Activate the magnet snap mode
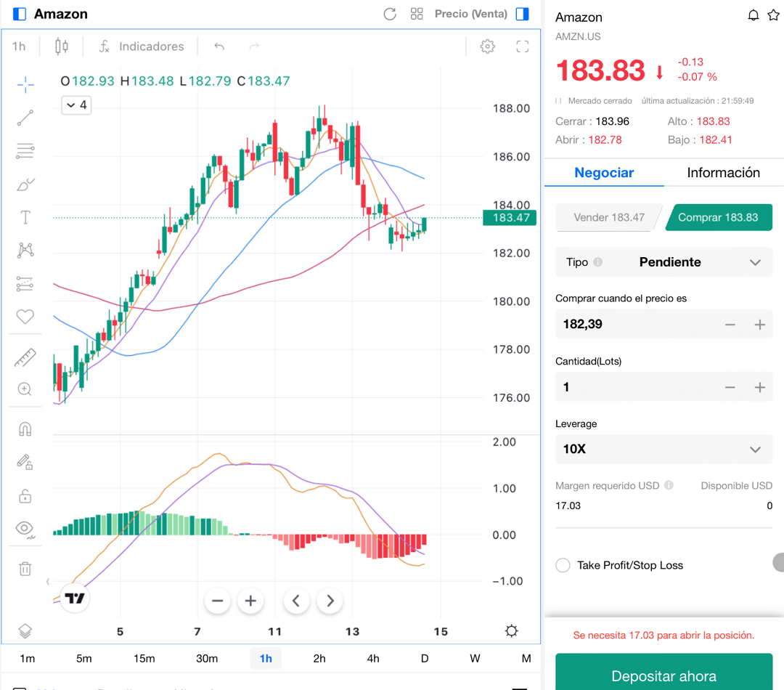This screenshot has height=690, width=784. (25, 429)
